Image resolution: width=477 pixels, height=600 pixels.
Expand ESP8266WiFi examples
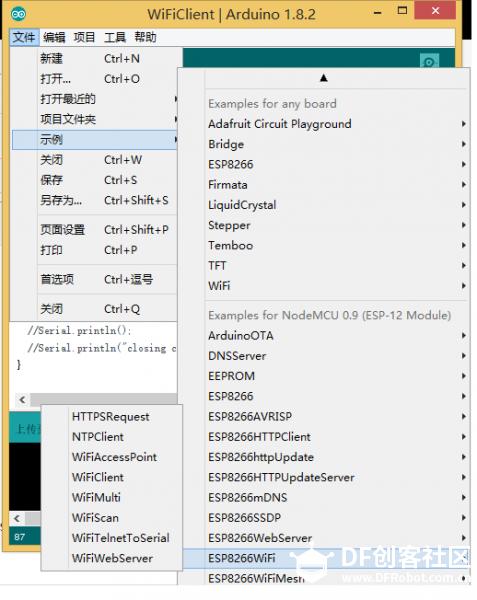tap(326, 559)
